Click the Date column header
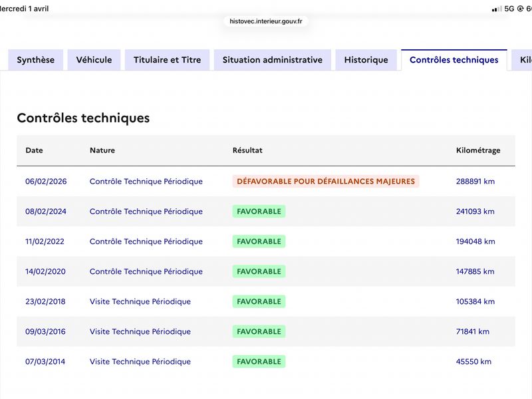This screenshot has width=532, height=399. pyautogui.click(x=35, y=150)
